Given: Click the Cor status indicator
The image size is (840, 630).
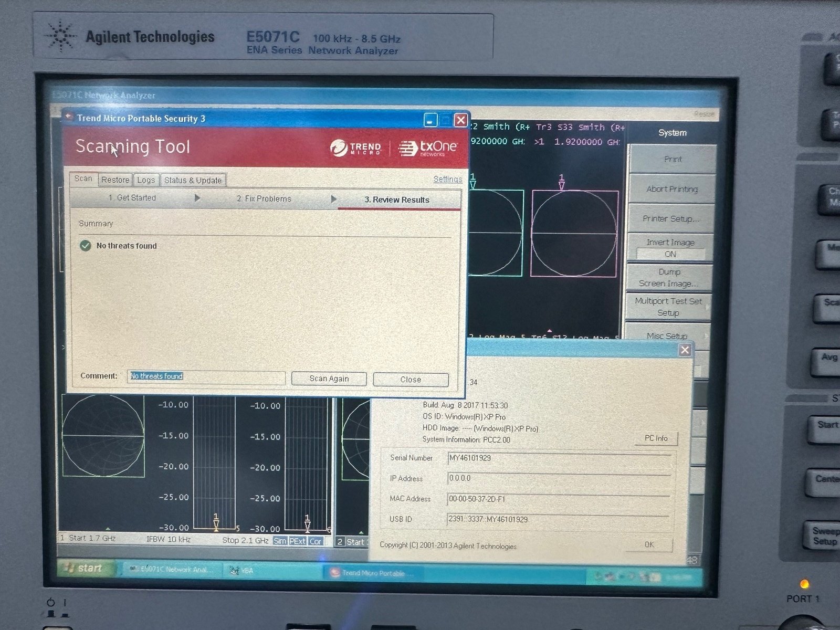Looking at the screenshot, I should [x=315, y=541].
